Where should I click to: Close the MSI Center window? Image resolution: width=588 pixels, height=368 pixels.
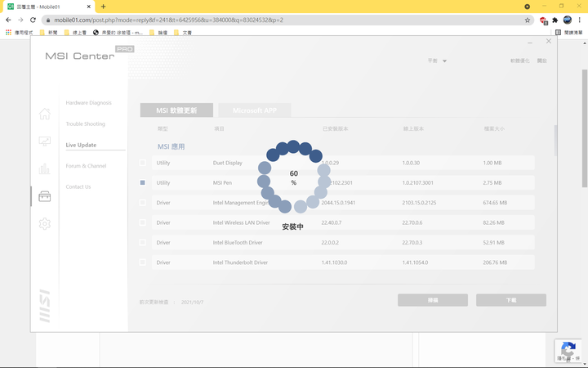(x=549, y=42)
